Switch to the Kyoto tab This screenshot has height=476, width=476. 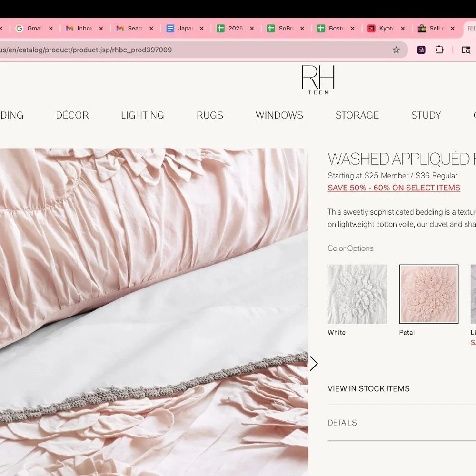(381, 28)
